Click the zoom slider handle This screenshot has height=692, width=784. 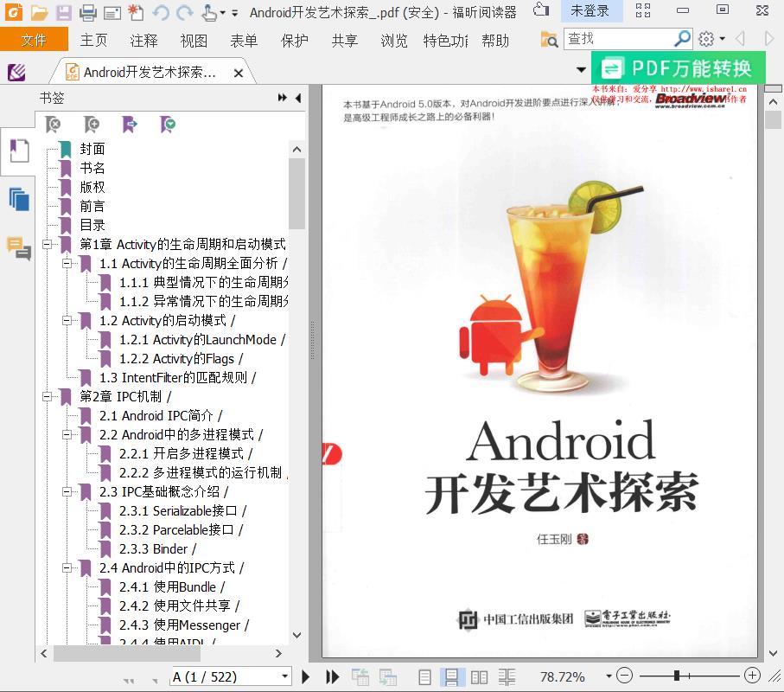[x=677, y=676]
